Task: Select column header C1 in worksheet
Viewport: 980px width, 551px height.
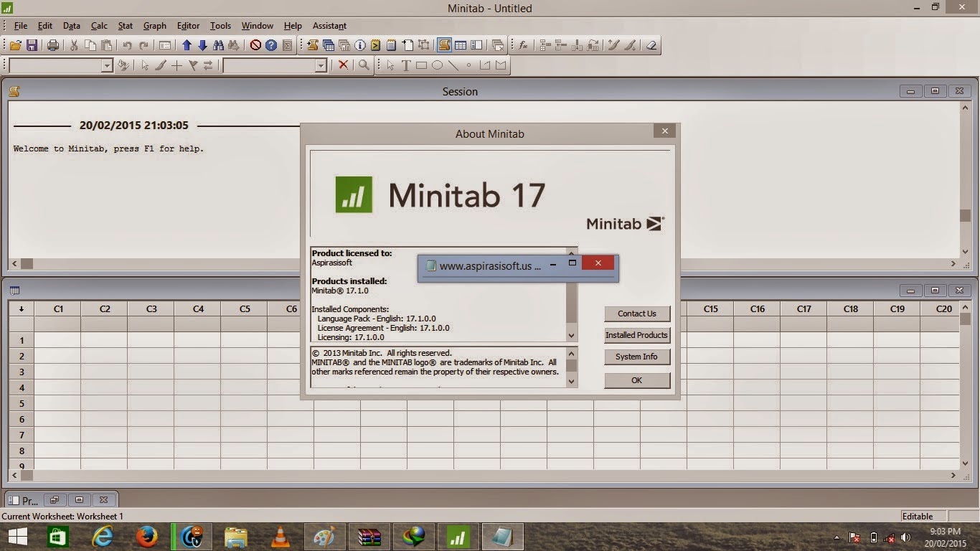Action: point(58,309)
